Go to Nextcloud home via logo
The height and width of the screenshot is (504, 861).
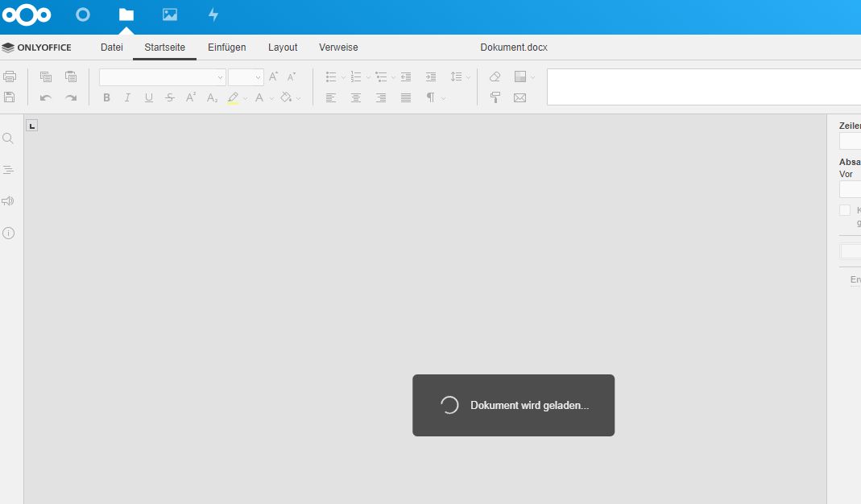pos(26,14)
